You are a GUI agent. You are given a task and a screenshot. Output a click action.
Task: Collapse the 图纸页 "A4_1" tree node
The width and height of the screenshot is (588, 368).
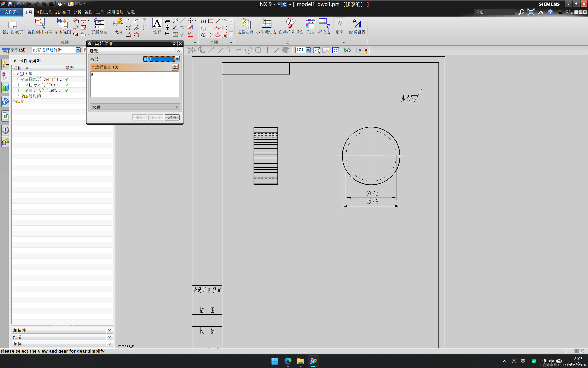pyautogui.click(x=18, y=79)
